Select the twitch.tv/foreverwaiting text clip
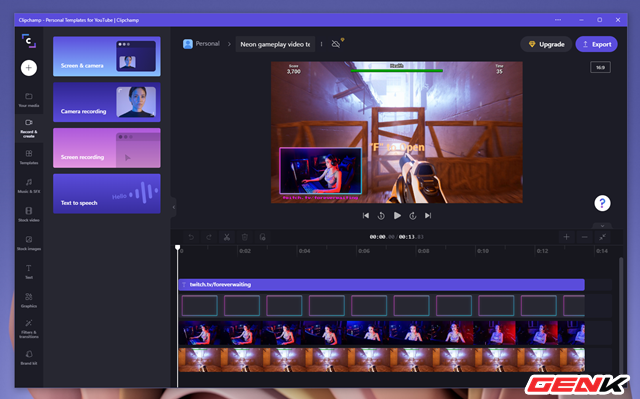Viewport: 640px width, 399px height. click(382, 285)
